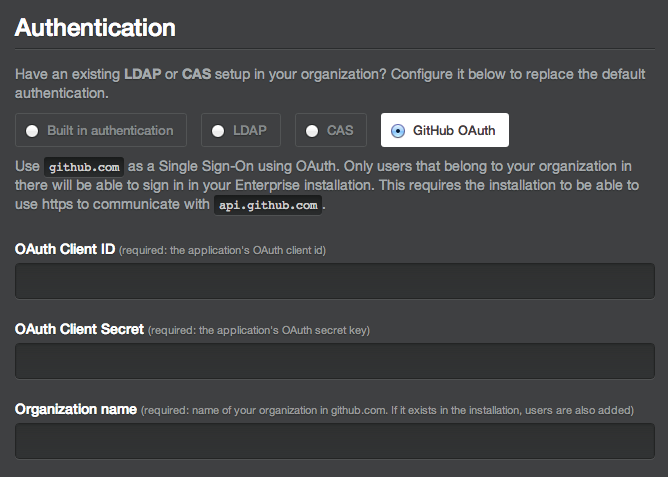Screen dimensions: 668x477
Task: Click inside the OAuth Client ID field
Action: point(334,281)
